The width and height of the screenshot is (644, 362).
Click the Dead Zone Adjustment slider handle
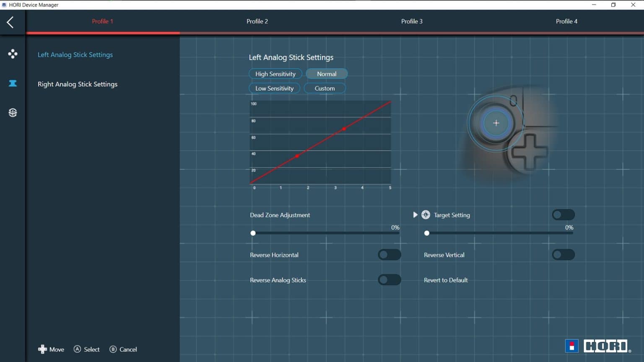point(253,233)
